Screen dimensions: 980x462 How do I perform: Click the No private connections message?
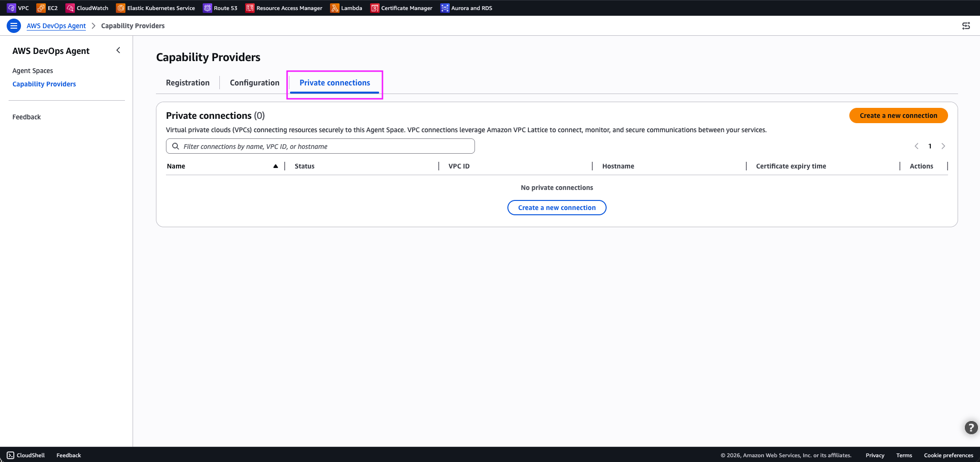557,188
